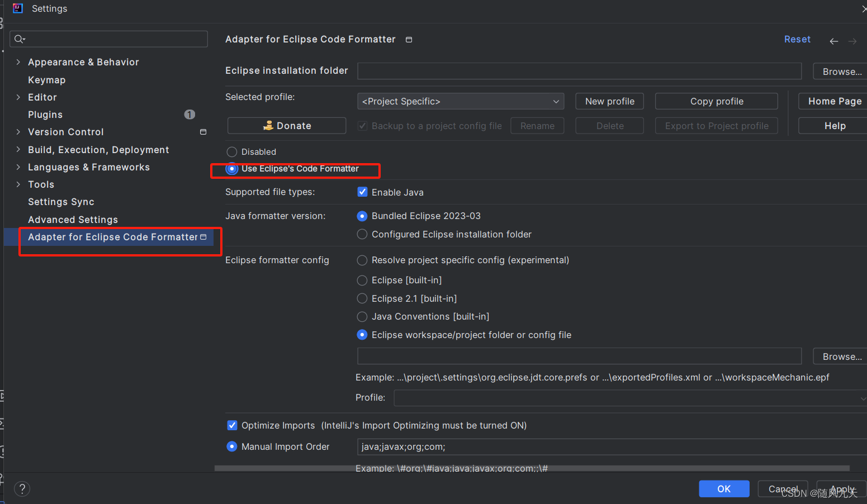867x504 pixels.
Task: Navigate back with the left arrow icon
Action: click(834, 41)
